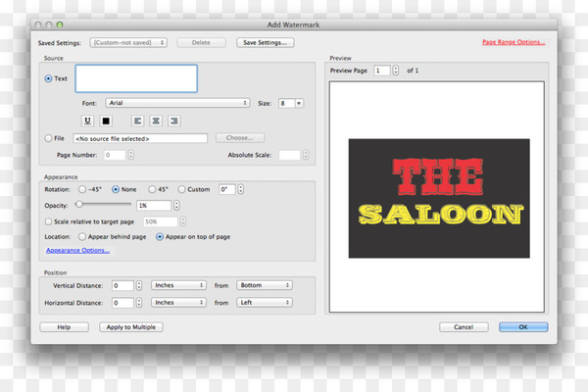
Task: Open the Appearance Options link
Action: (78, 250)
